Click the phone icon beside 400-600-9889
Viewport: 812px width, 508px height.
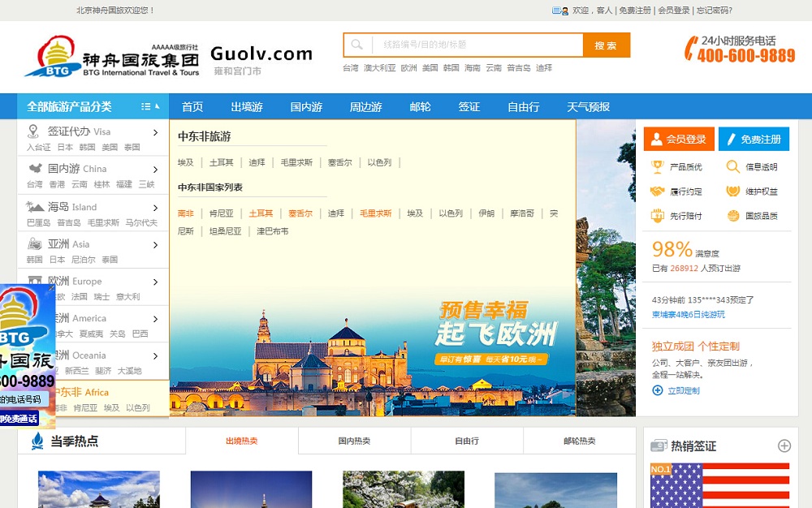[691, 48]
